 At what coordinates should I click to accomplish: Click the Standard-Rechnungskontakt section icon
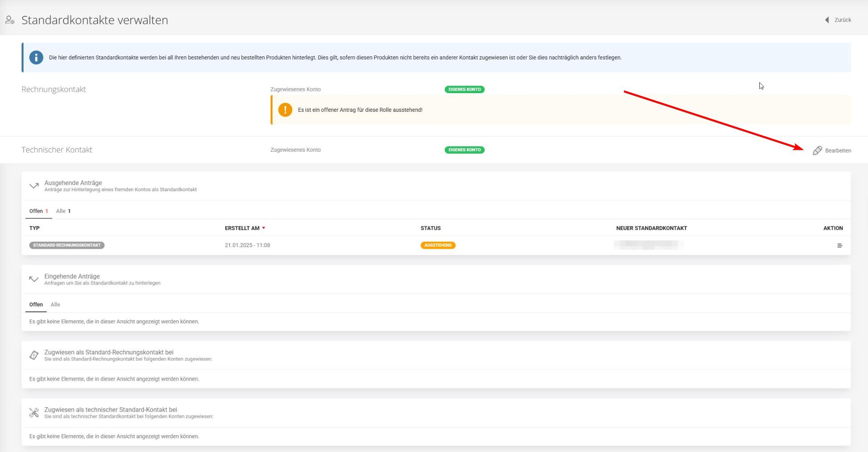click(34, 355)
